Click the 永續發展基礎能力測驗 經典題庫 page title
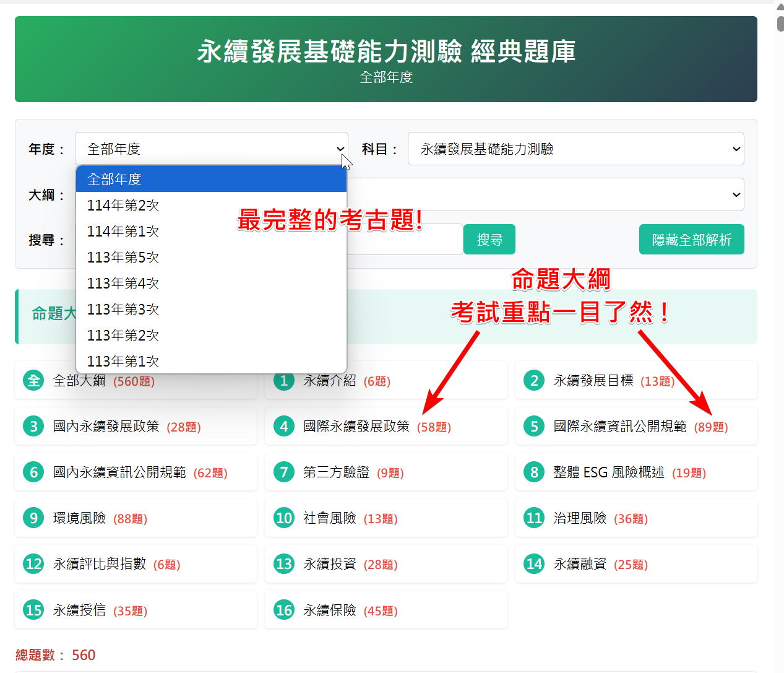This screenshot has width=784, height=673. 386,51
